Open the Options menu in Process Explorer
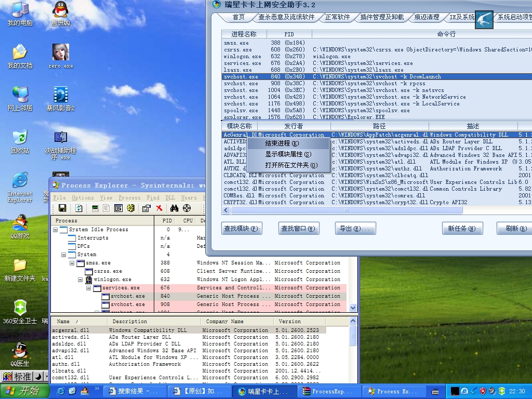 point(83,197)
